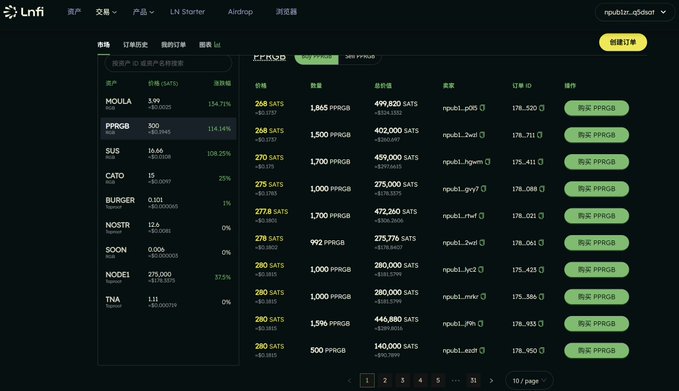Buy PPRGB from order 178...520
679x391 pixels.
point(596,108)
